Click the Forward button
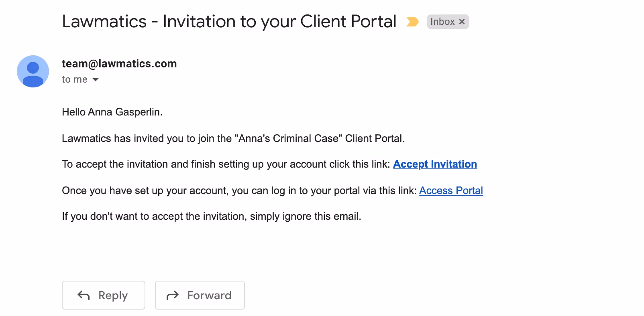The width and height of the screenshot is (644, 316). click(200, 295)
